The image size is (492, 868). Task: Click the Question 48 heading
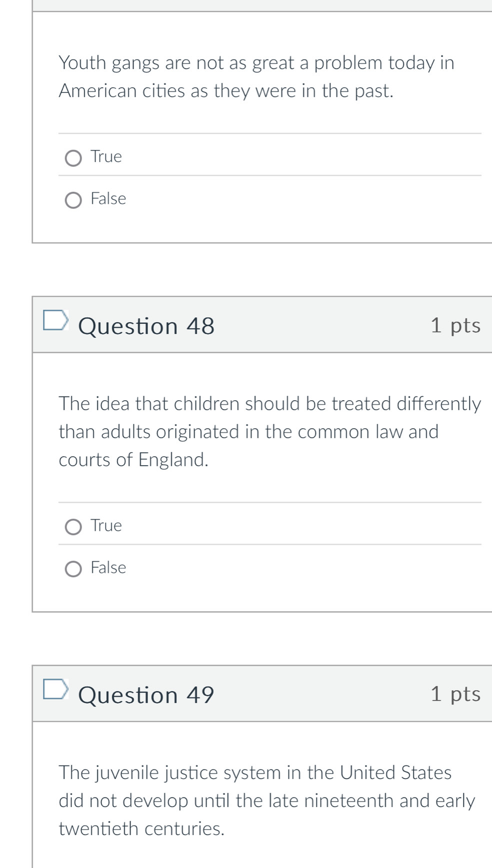click(146, 326)
